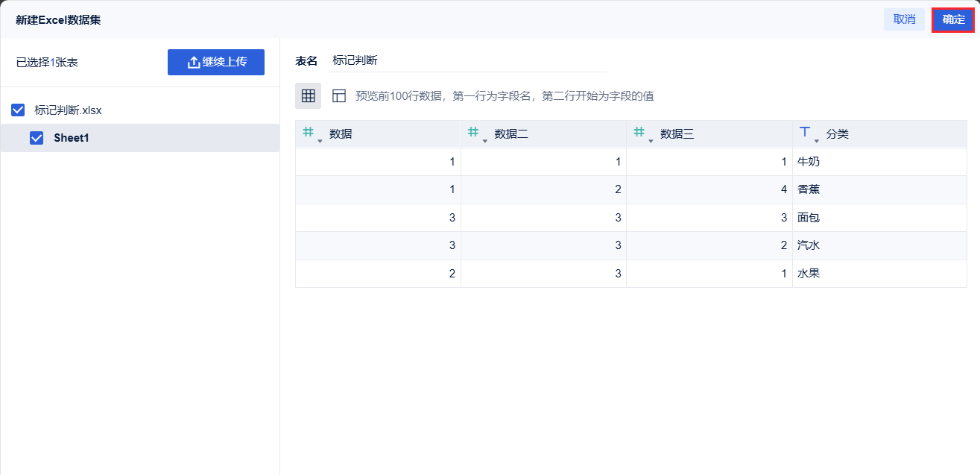Open field type dropdown arrow for 分类
Image resolution: width=980 pixels, height=475 pixels.
(817, 140)
